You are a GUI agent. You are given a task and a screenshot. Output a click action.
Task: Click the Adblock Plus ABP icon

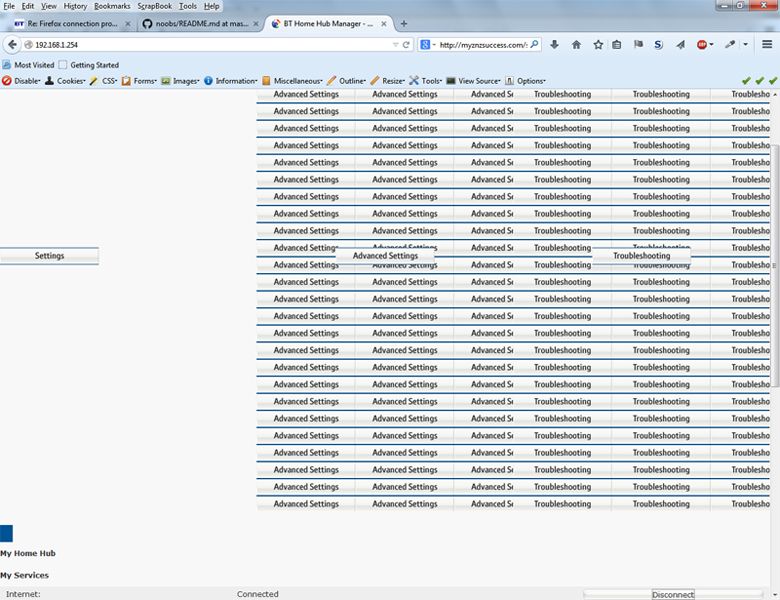click(x=704, y=44)
